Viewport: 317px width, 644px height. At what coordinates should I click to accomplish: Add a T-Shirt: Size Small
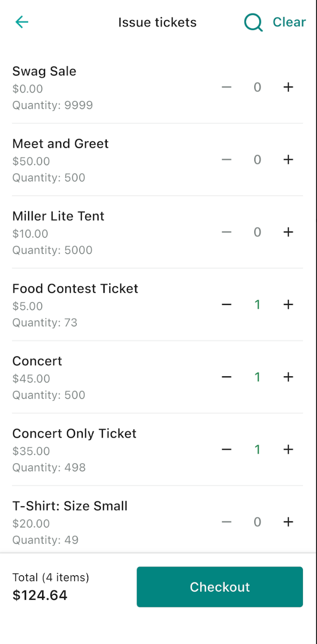click(x=288, y=522)
